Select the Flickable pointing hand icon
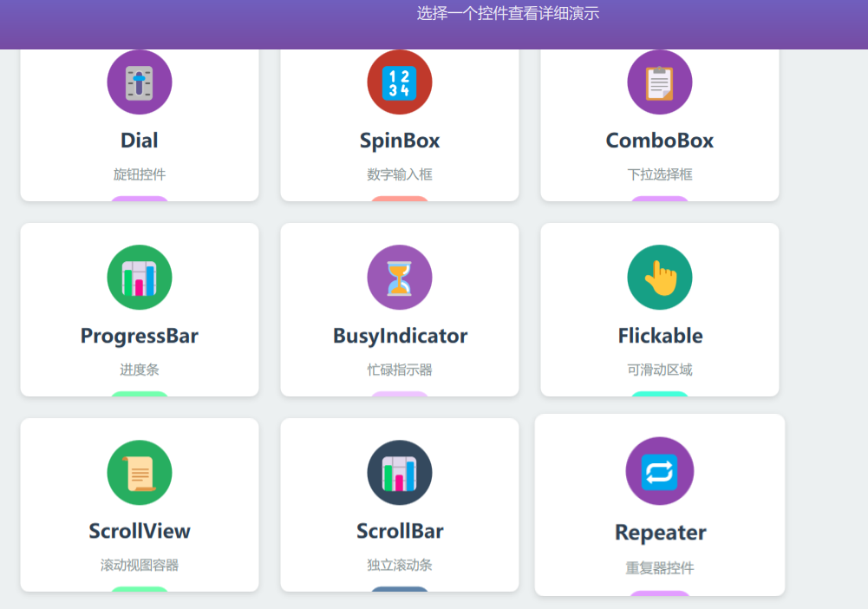 (660, 278)
